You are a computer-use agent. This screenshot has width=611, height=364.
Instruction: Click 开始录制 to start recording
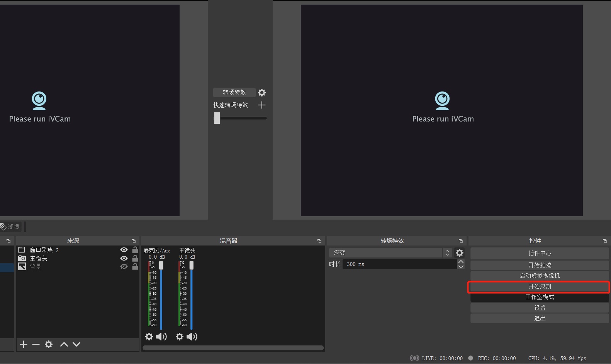(x=540, y=286)
